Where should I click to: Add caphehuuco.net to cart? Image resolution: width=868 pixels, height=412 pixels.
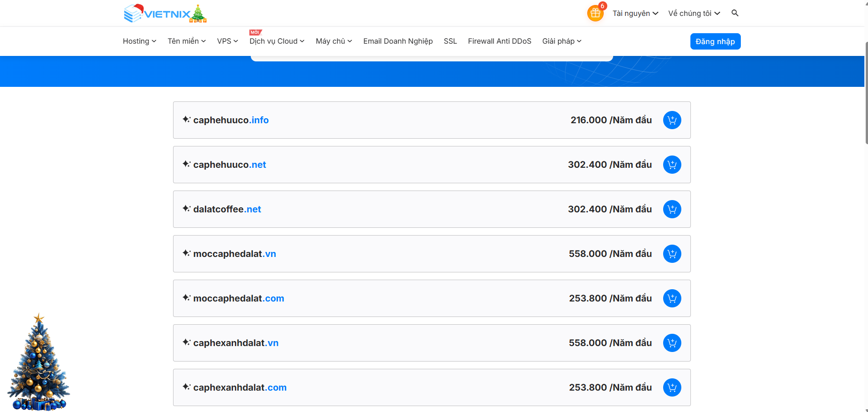point(672,165)
